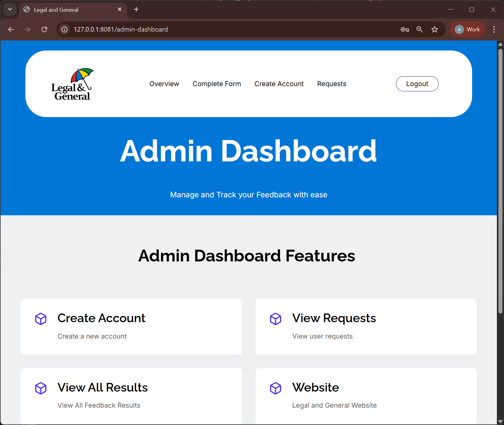Open Requests link in the navbar
Screen dimensions: 504x425
tap(331, 84)
